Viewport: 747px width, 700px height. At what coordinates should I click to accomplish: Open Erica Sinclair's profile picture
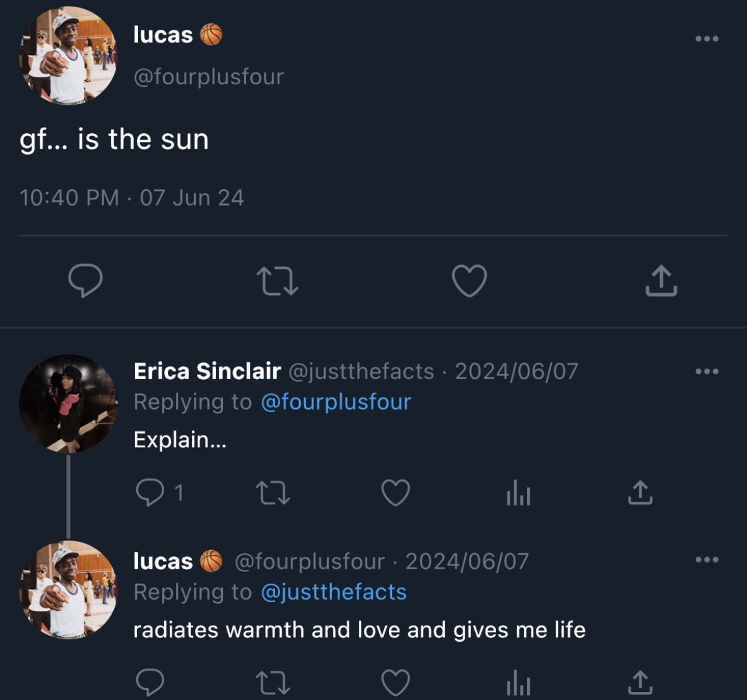pos(68,403)
